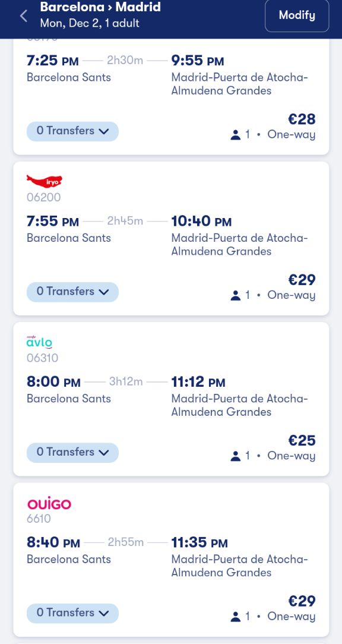
Task: Click passenger icon on the €25 avlo trip
Action: tap(235, 456)
